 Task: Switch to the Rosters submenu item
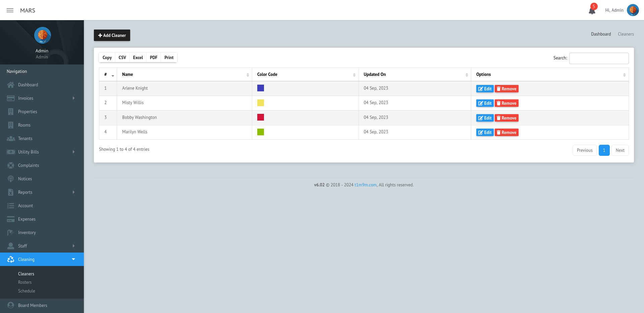[x=24, y=282]
